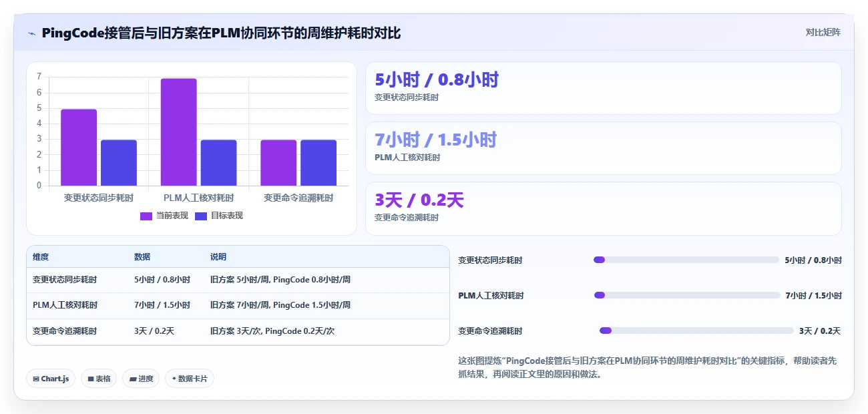The image size is (868, 414).
Task: Click the 维度 table column header
Action: pyautogui.click(x=41, y=257)
